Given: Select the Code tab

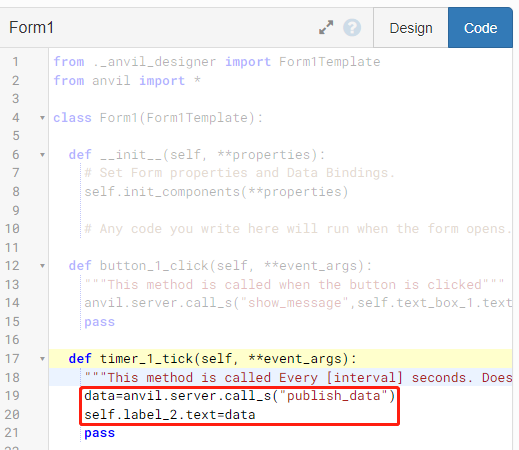Looking at the screenshot, I should tap(480, 28).
